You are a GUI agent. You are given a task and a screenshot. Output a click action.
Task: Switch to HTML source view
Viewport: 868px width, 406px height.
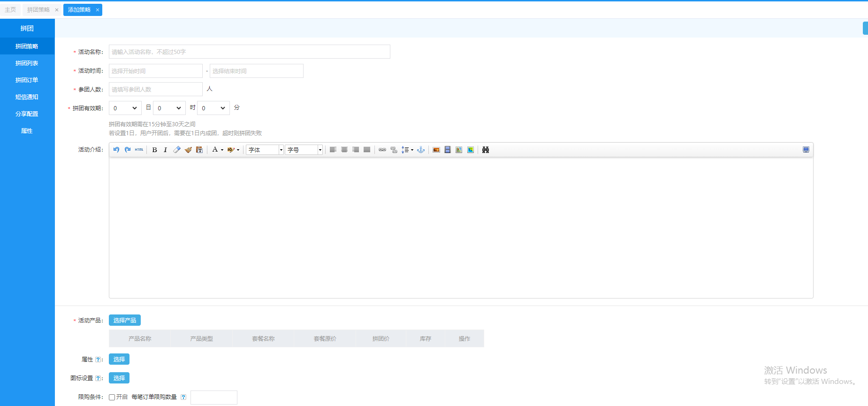click(x=139, y=150)
